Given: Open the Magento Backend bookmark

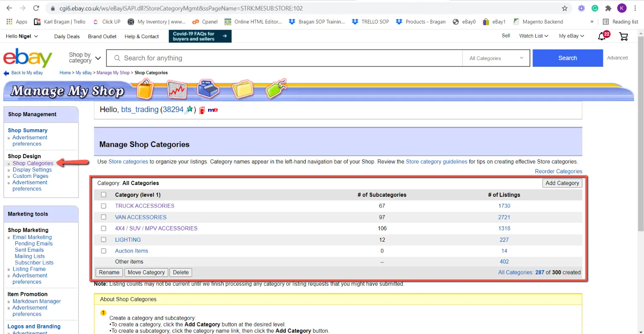Looking at the screenshot, I should pyautogui.click(x=538, y=22).
